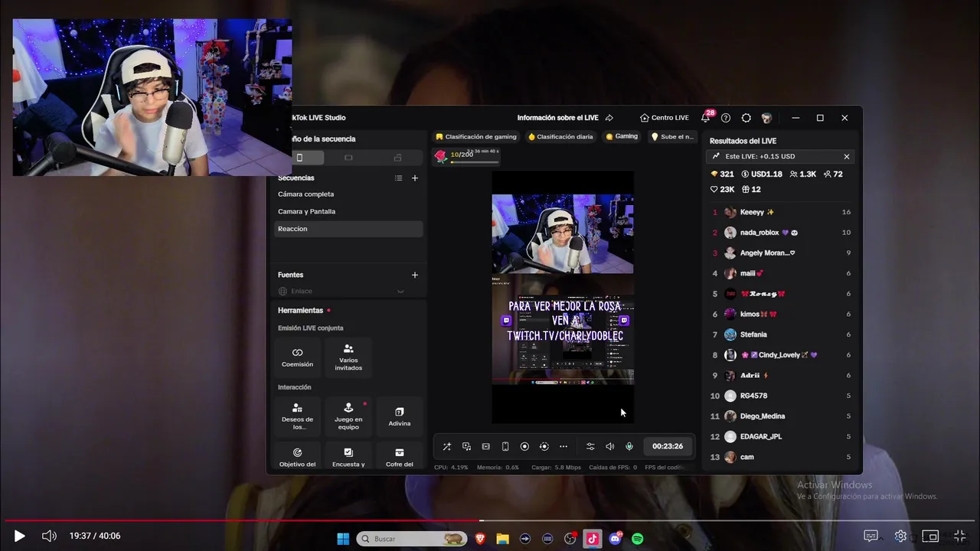Open notifications bell with 28 badge
Screen dimensions: 980x551
[705, 118]
